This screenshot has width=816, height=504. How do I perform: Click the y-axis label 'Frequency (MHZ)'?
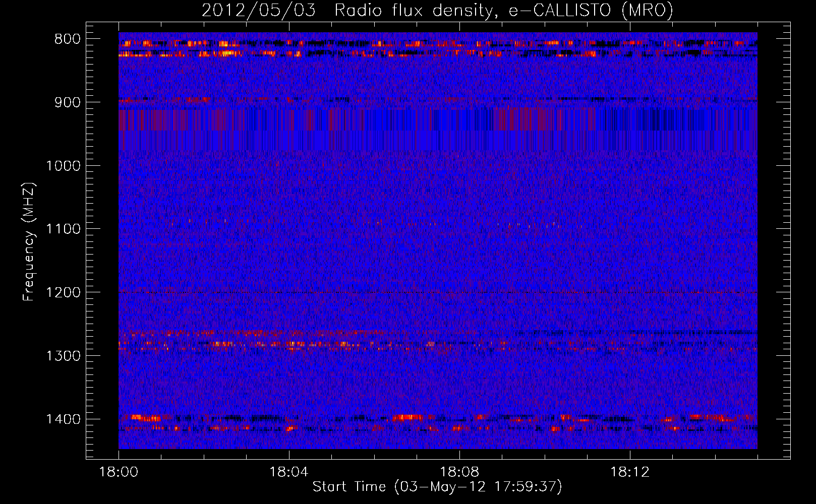click(x=29, y=242)
